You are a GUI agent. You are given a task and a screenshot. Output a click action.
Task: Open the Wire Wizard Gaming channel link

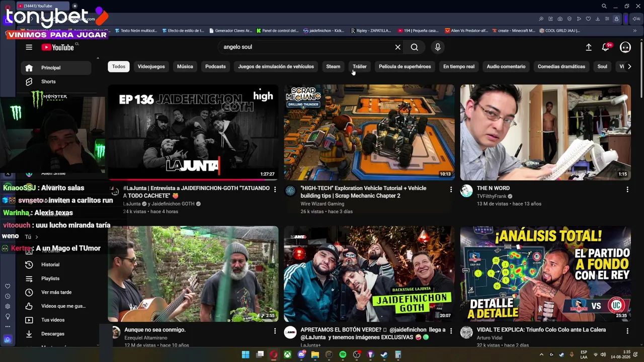[322, 204]
